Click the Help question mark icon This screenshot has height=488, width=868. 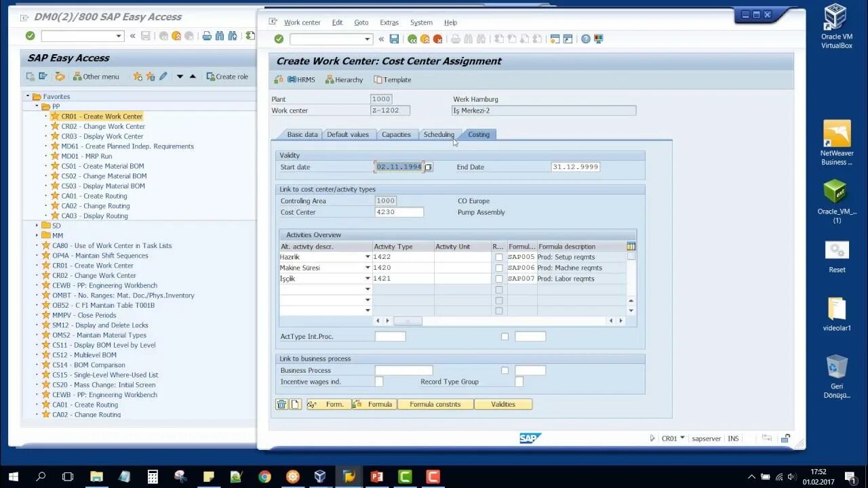tap(586, 39)
